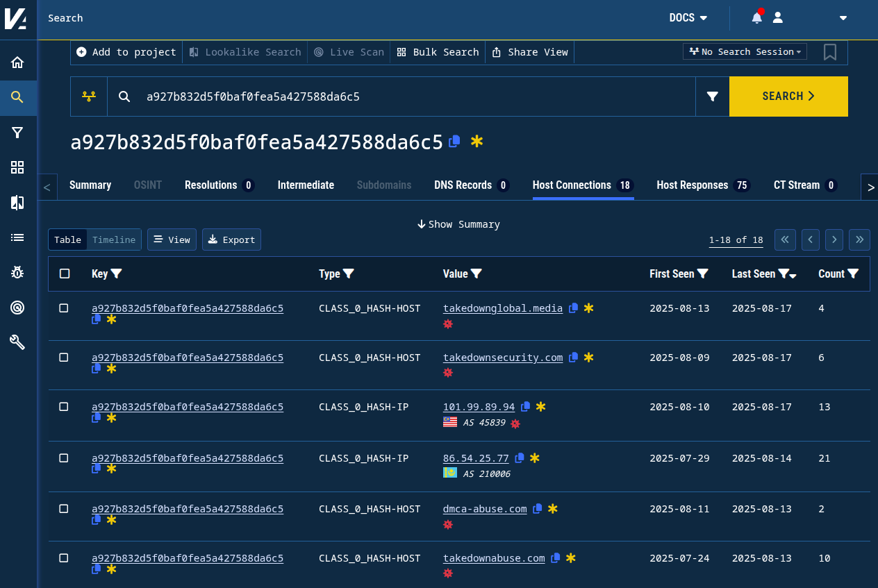Check the takedownabuse.com row checkbox

(64, 558)
